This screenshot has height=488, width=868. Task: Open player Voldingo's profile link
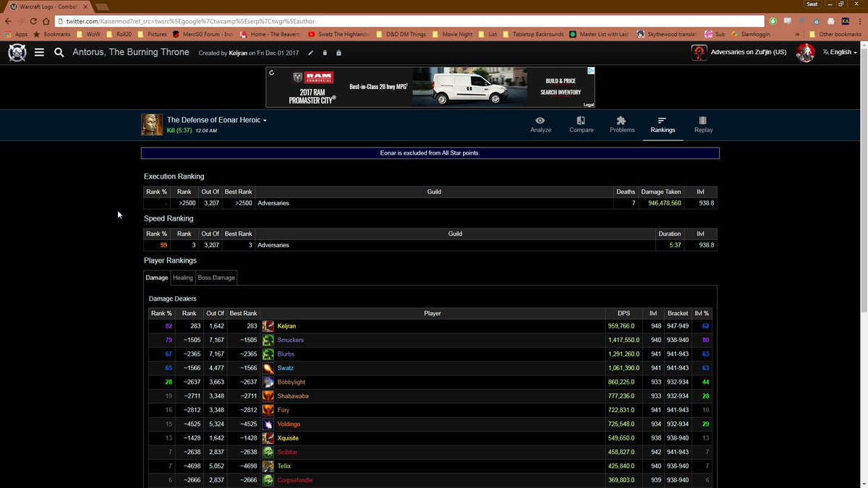tap(289, 424)
